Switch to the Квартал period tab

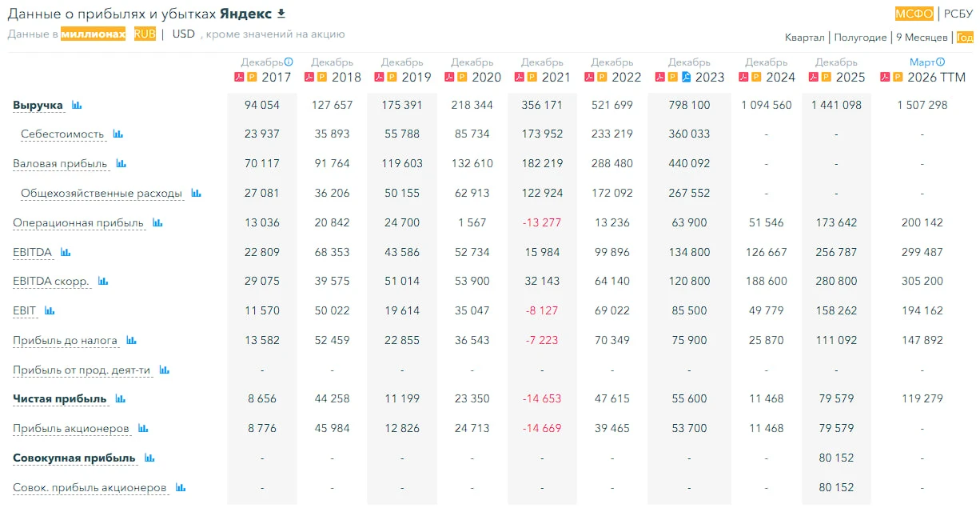pos(804,38)
